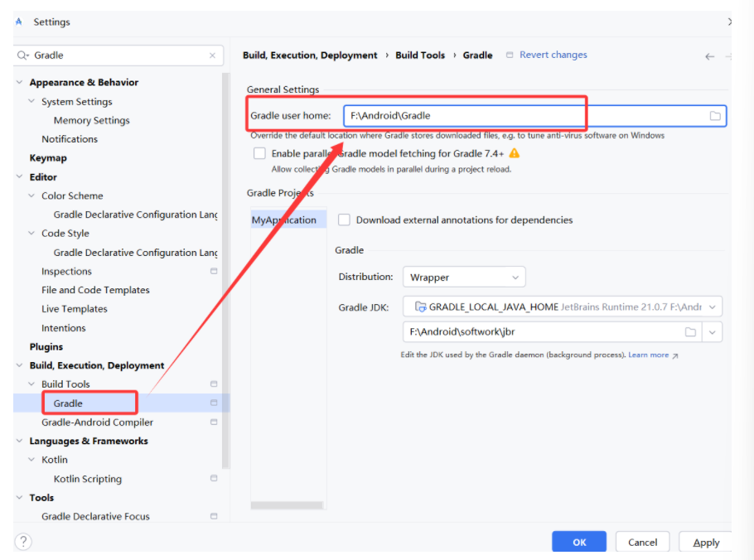Click project-level icon next to Gradle-Android Compiler
The height and width of the screenshot is (560, 754).
(214, 422)
